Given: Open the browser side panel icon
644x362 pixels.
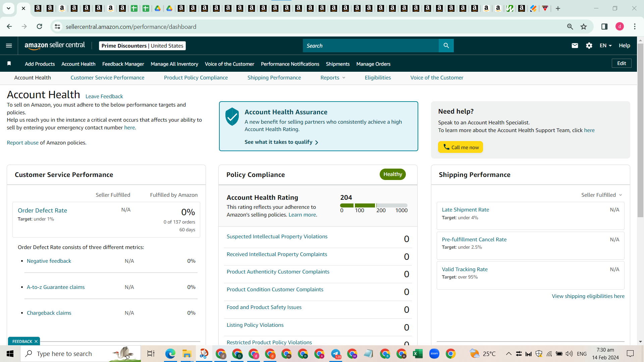Looking at the screenshot, I should point(604,26).
